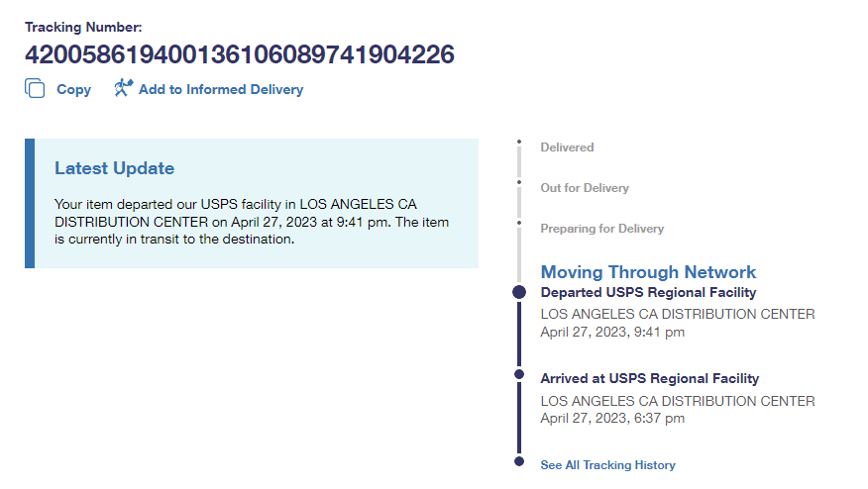Screen dimensions: 868x489
Task: Open the Add to Informed Delivery link
Action: pos(220,89)
